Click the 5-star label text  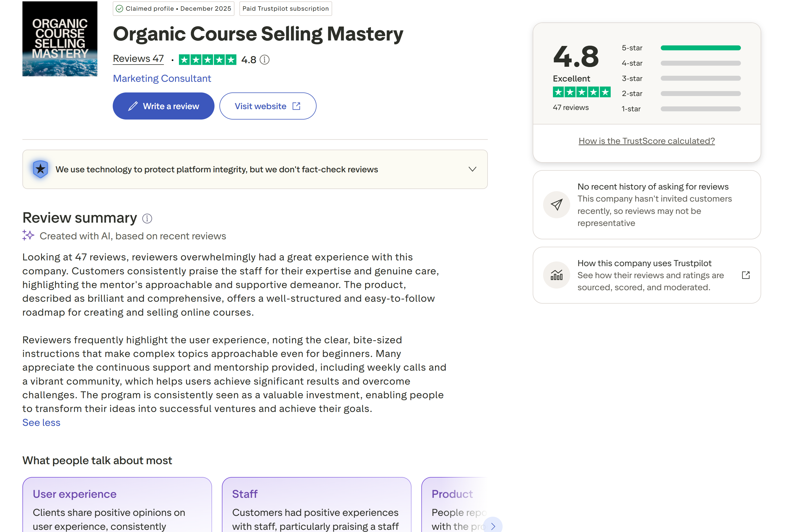click(632, 48)
